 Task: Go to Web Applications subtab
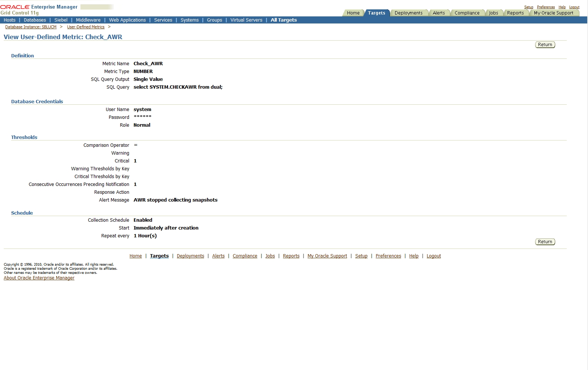(127, 20)
